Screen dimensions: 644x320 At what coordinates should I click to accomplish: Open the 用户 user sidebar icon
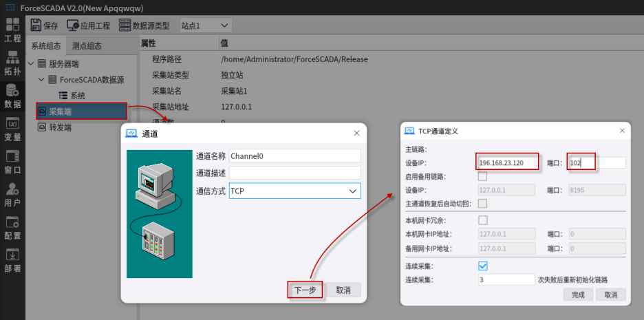click(12, 195)
